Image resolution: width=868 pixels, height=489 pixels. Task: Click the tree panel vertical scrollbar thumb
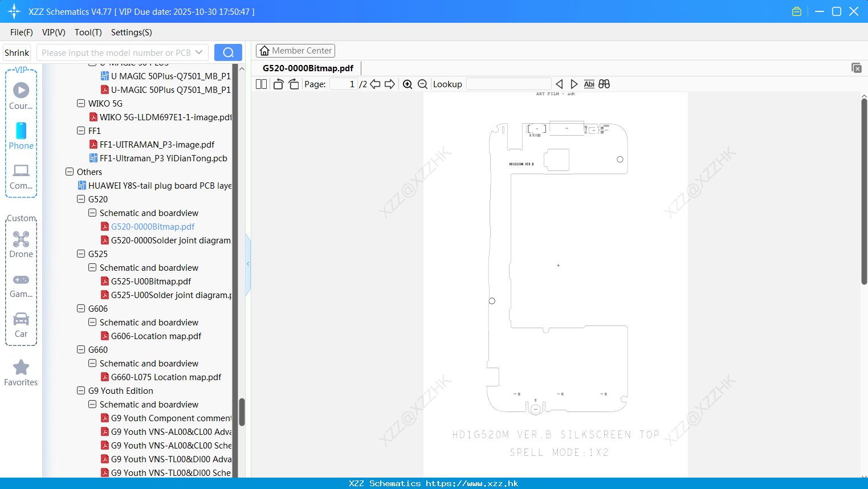(x=242, y=411)
